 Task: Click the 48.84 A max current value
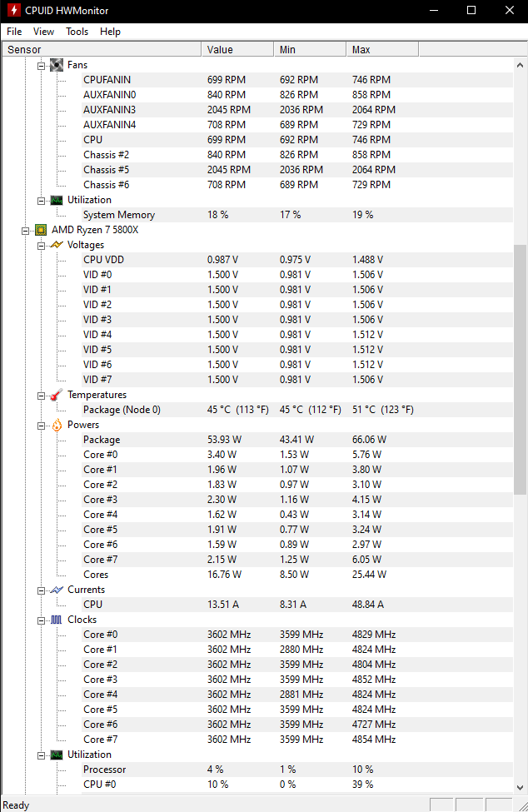click(x=368, y=605)
